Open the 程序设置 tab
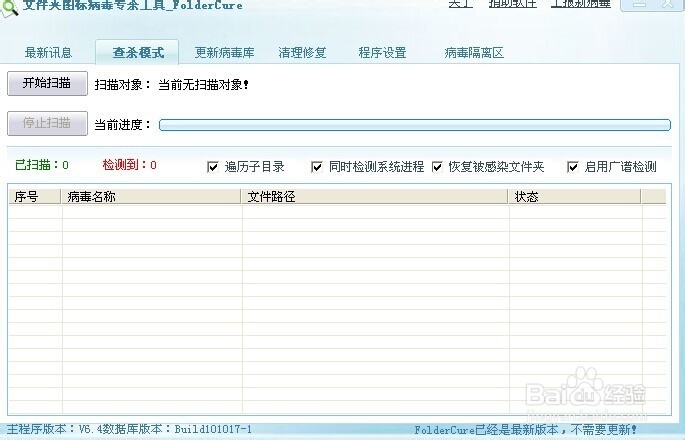 (382, 53)
